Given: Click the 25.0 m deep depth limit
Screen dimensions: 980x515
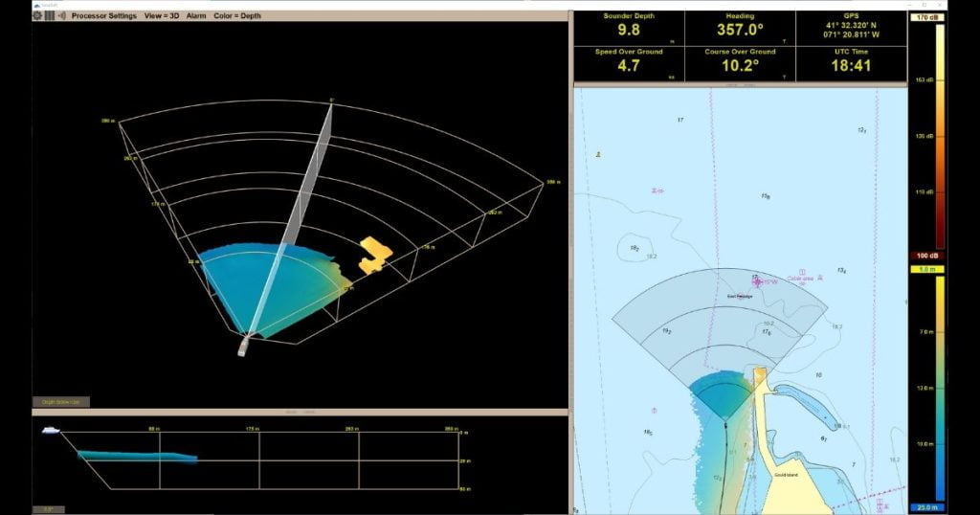Looking at the screenshot, I should 925,507.
